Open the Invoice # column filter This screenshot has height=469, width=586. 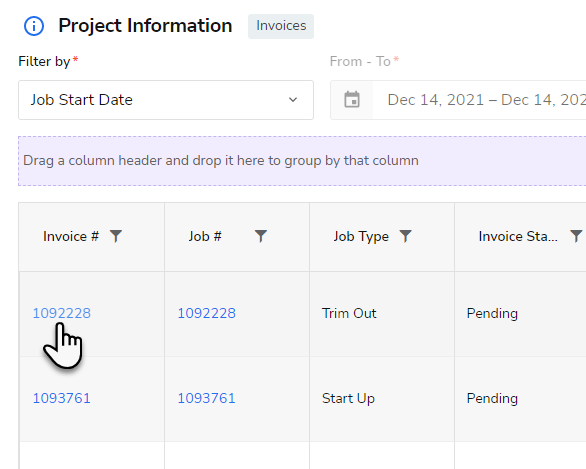click(x=116, y=236)
